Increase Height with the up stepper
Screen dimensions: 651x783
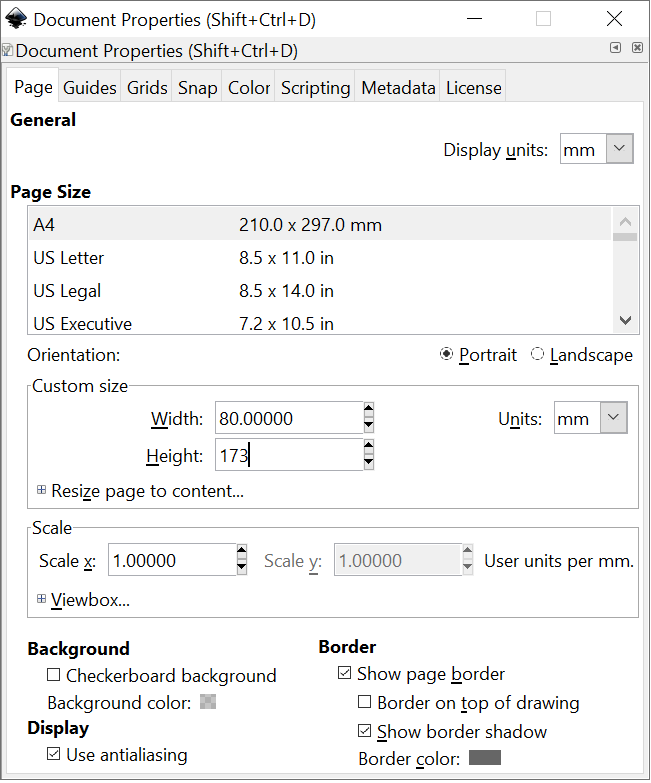click(x=368, y=447)
